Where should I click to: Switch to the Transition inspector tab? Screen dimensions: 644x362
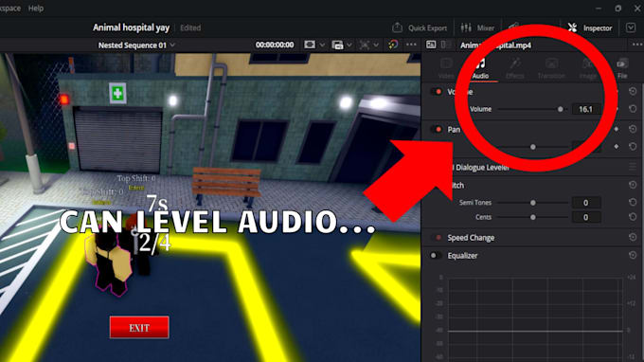point(551,68)
